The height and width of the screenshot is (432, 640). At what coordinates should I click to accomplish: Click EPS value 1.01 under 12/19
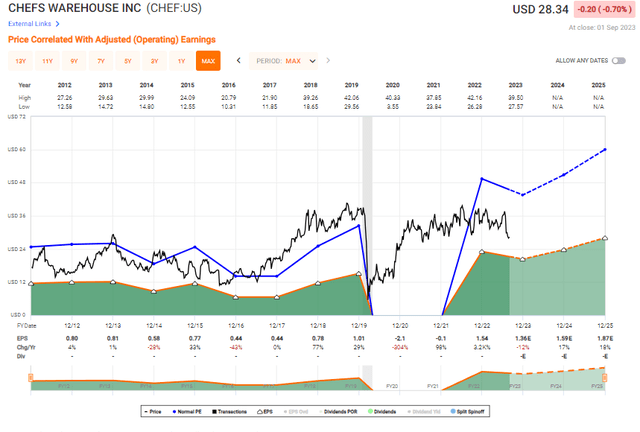point(359,338)
